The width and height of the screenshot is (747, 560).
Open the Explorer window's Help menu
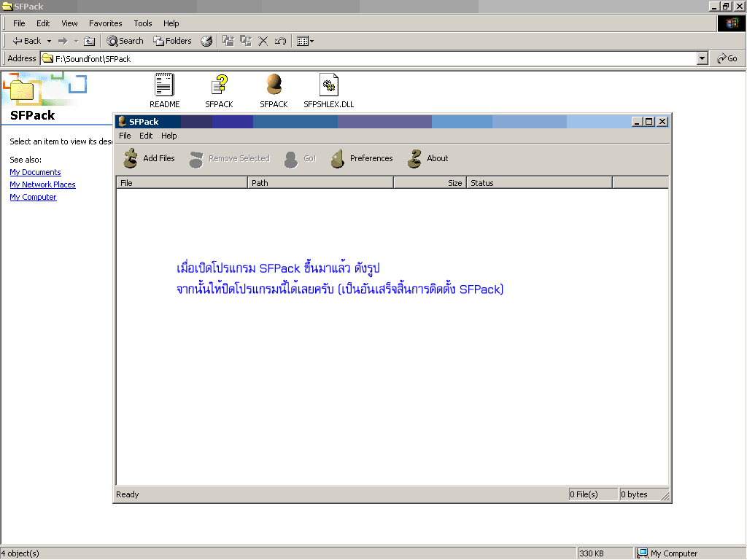tap(171, 23)
